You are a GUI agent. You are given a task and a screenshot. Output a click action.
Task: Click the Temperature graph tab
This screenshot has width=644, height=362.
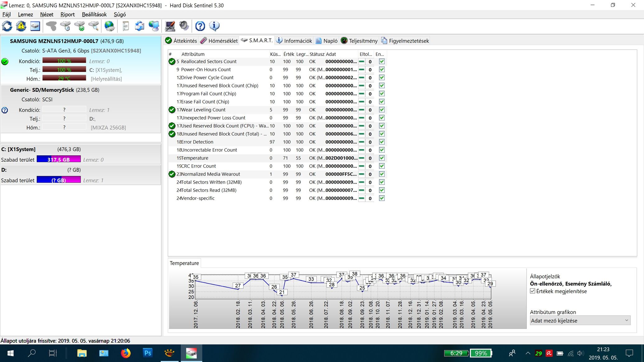click(x=184, y=263)
